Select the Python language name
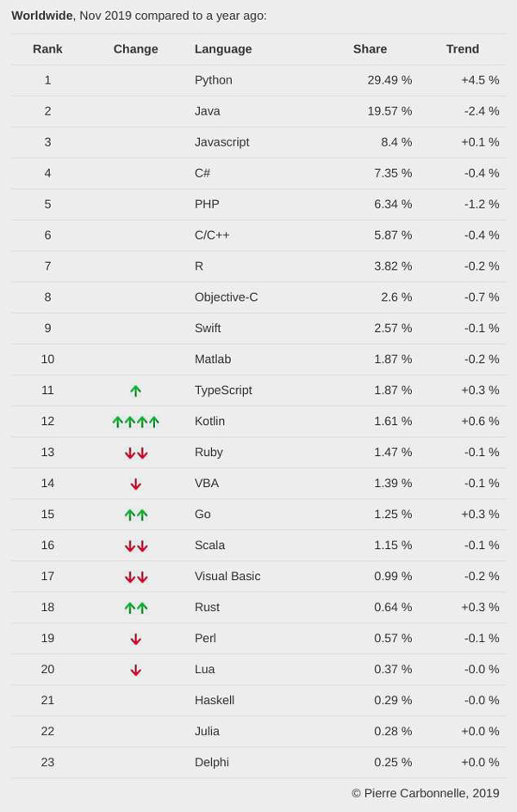This screenshot has width=517, height=812. 214,80
